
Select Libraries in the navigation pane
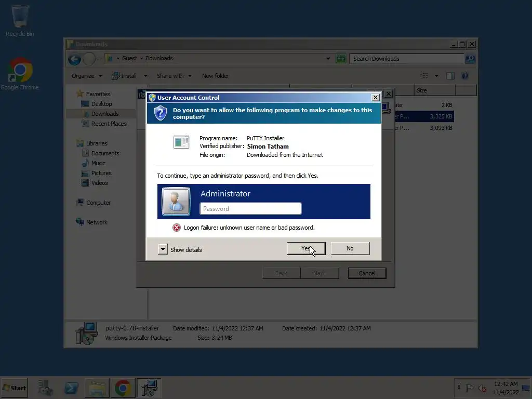pyautogui.click(x=96, y=143)
